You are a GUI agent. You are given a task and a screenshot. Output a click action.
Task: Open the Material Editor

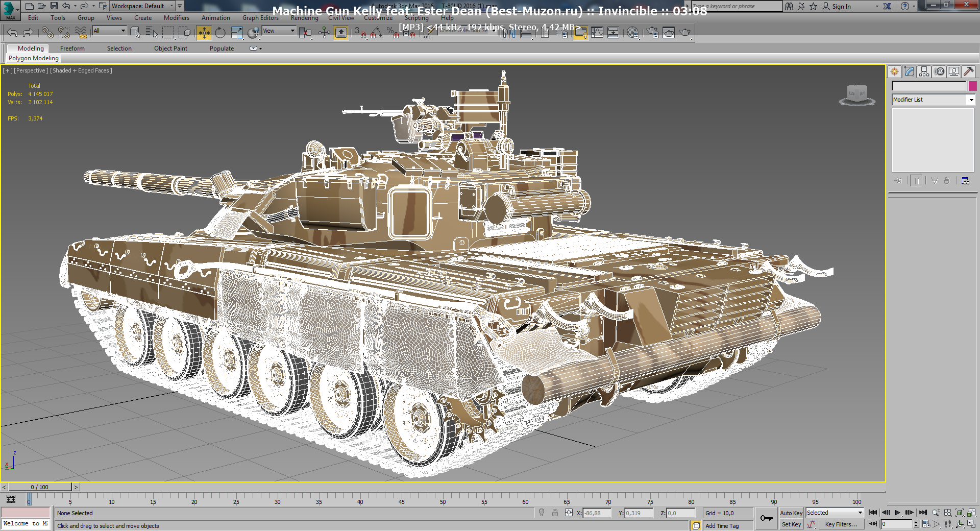pyautogui.click(x=633, y=33)
